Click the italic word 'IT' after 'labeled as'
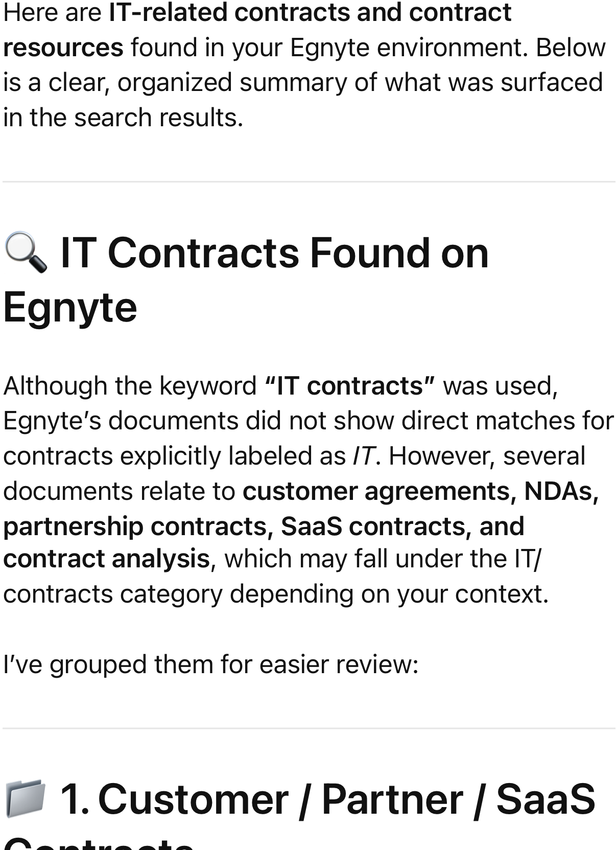The height and width of the screenshot is (850, 616). coord(364,456)
